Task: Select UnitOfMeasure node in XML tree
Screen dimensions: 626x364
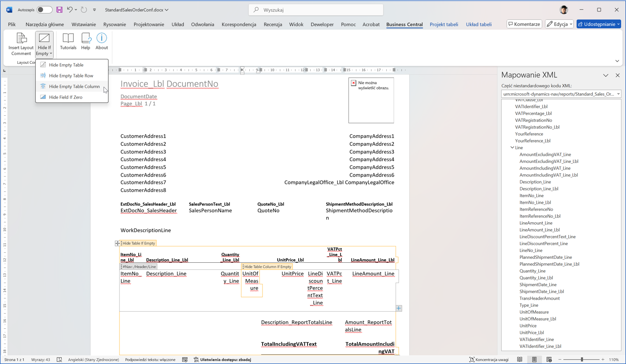Action: [534, 312]
